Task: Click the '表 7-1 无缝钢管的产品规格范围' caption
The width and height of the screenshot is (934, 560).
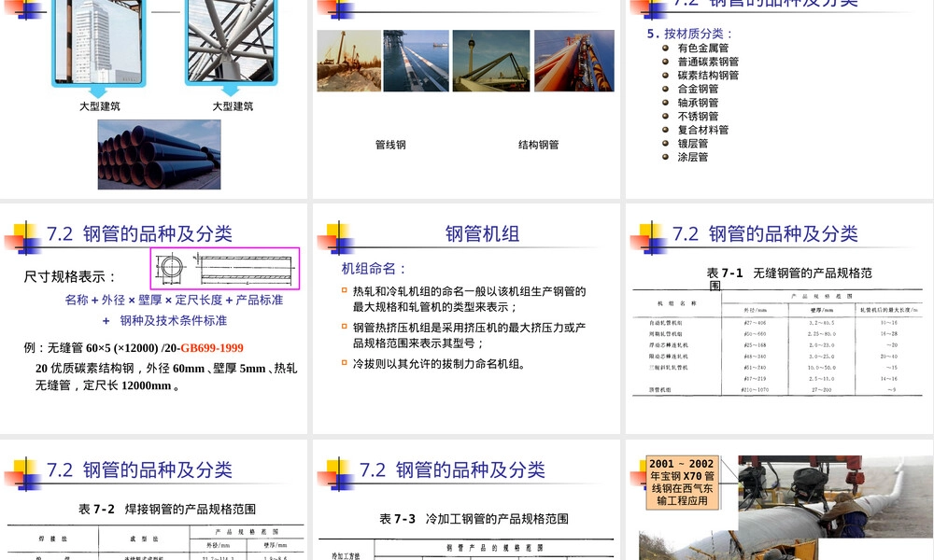Action: tap(789, 279)
